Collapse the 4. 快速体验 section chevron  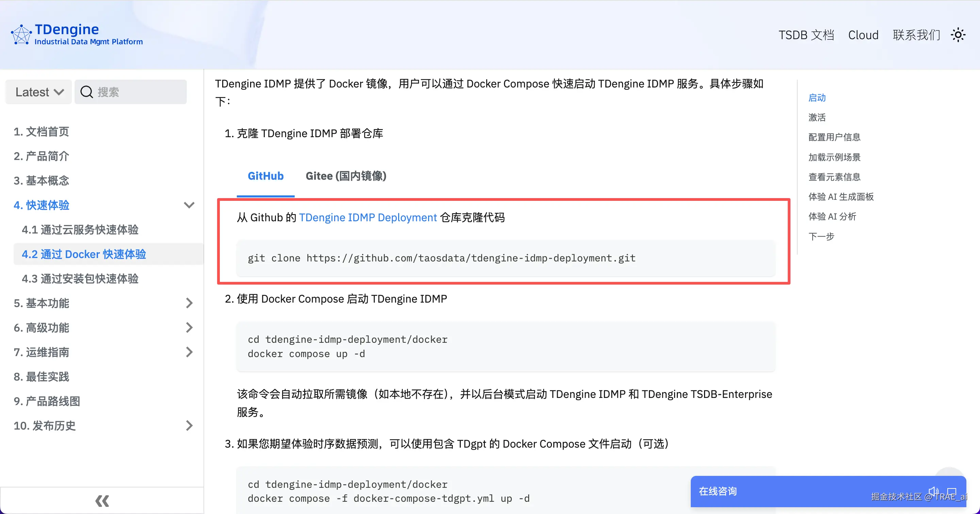coord(189,206)
